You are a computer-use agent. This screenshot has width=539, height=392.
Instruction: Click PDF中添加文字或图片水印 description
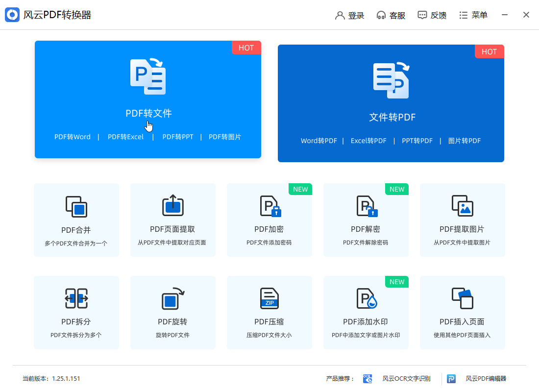tap(366, 335)
